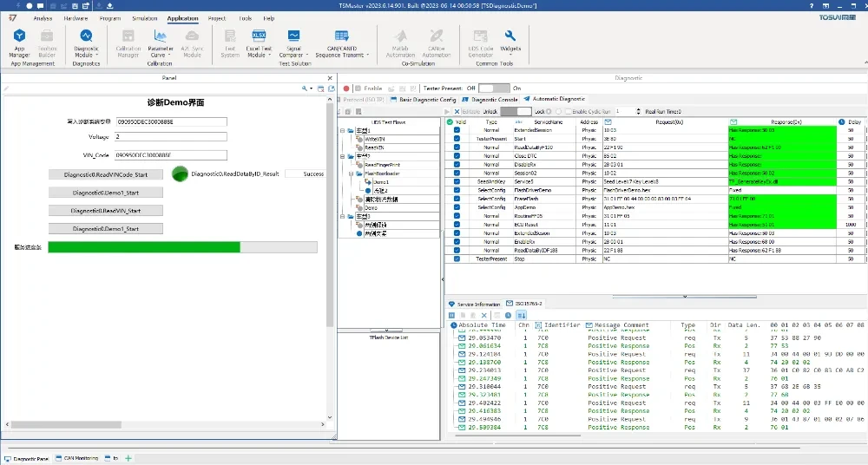Click the Voltage input field

pos(170,137)
